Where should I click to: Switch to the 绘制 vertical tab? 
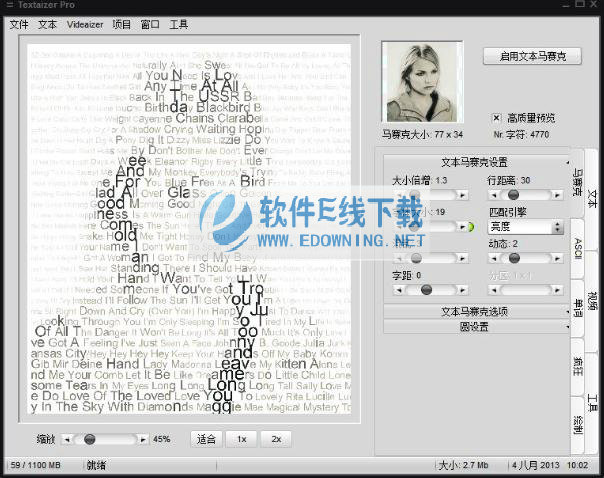[577, 424]
